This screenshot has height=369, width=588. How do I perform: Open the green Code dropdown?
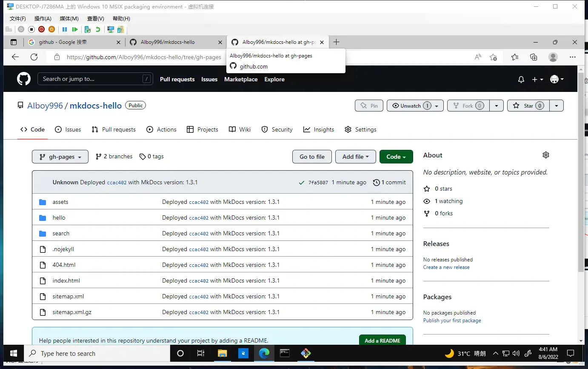396,157
